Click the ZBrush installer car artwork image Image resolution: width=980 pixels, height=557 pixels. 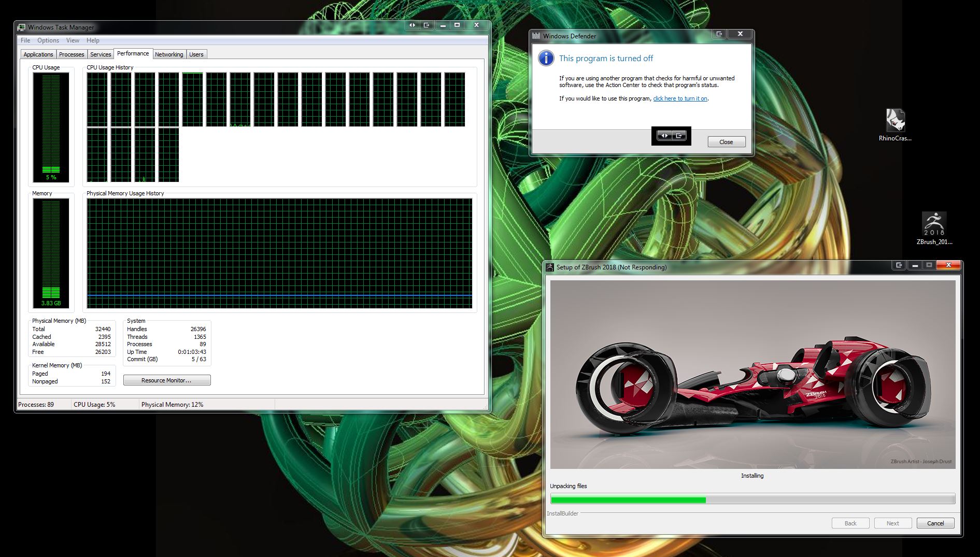tap(752, 375)
